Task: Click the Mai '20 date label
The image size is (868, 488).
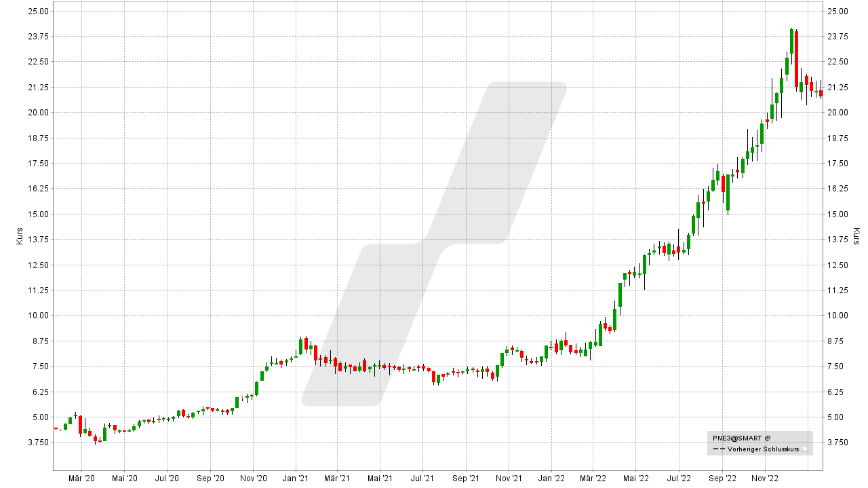Action: pyautogui.click(x=124, y=478)
